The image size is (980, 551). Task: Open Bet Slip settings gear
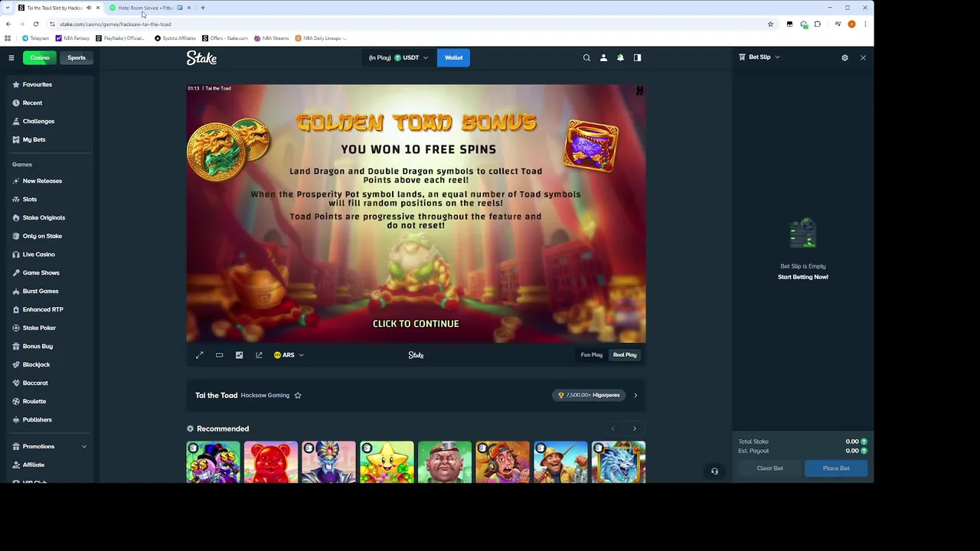[x=844, y=57]
